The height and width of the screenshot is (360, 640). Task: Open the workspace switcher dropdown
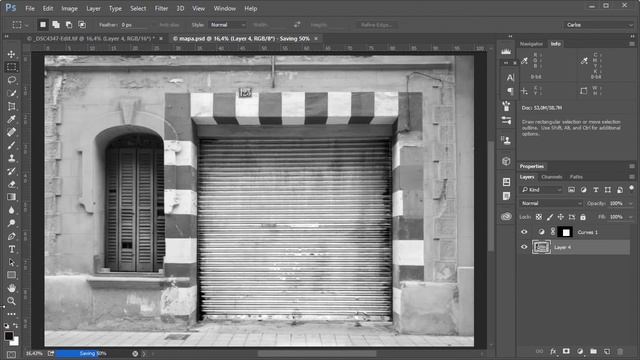pos(600,25)
